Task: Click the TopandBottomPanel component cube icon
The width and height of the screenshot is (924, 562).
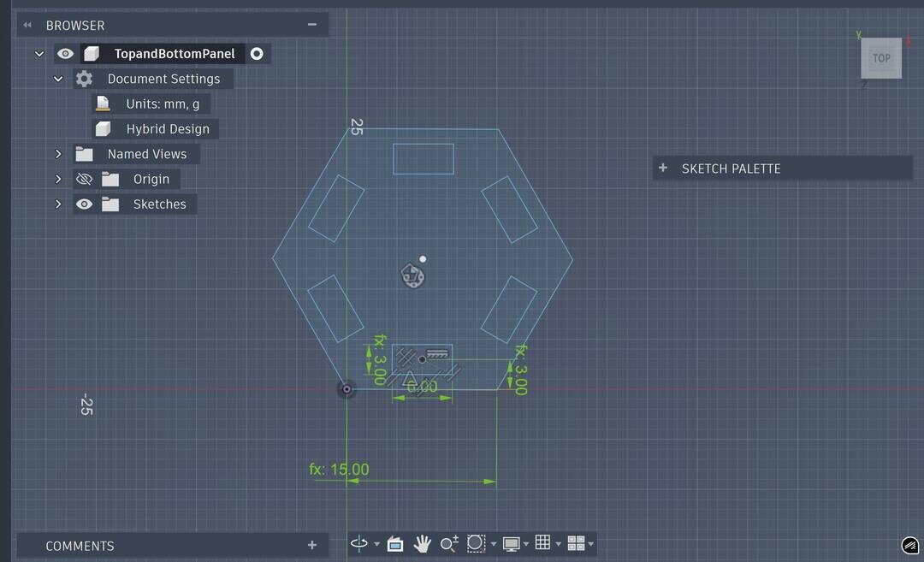Action: pos(92,54)
